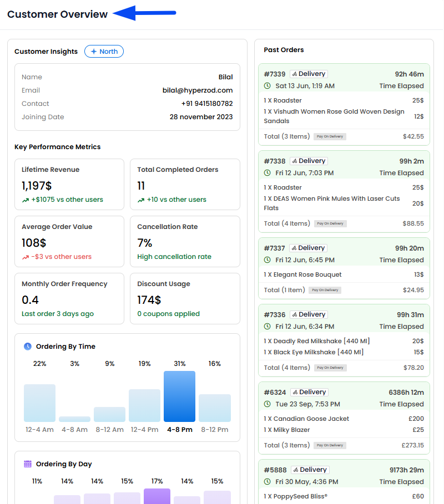Select the 8-12 Pm bar in Ordering By Time
Viewport: 444px width, 504px height.
[x=215, y=408]
